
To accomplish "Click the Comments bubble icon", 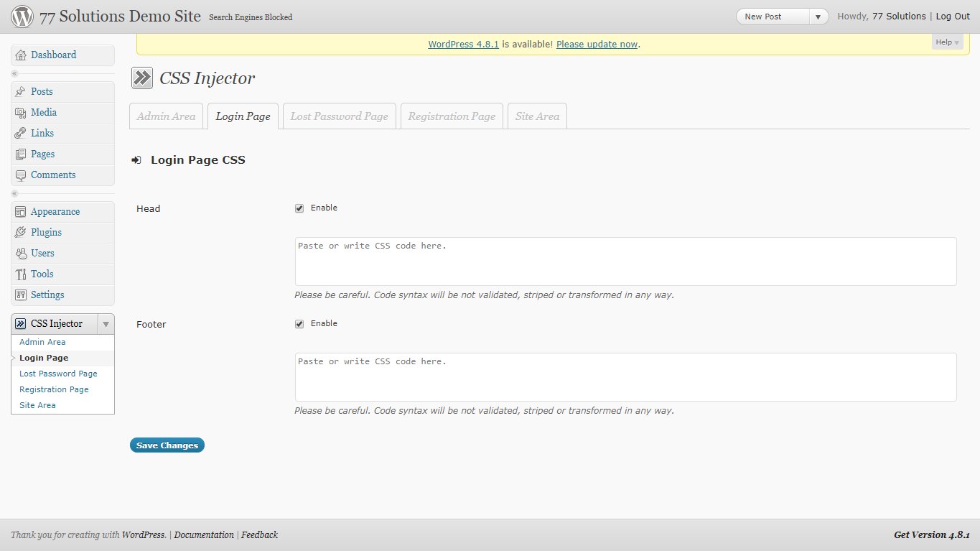I will [21, 175].
